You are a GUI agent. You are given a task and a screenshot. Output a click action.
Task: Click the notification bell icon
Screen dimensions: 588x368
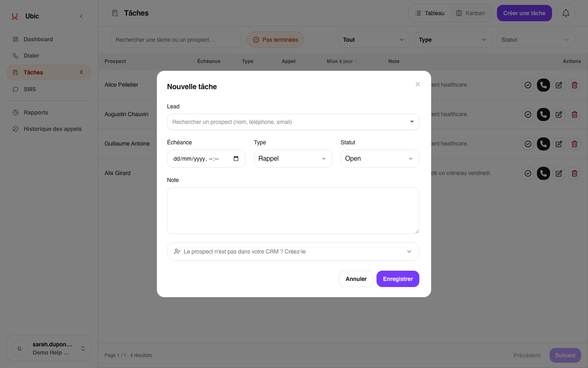click(x=566, y=13)
